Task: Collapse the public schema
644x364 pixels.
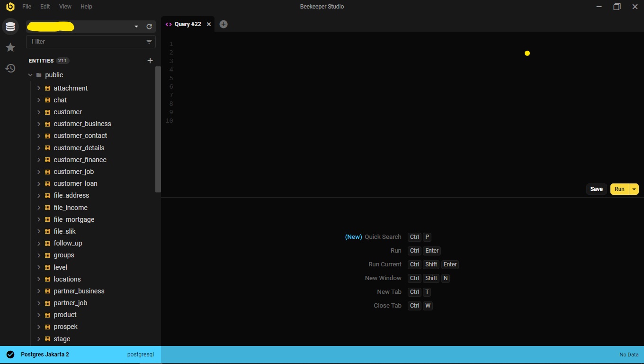Action: (x=30, y=74)
